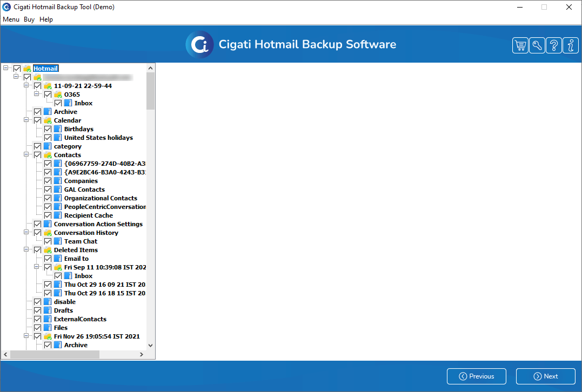Screen dimensions: 582x392
Task: Open the Help menu
Action: (46, 19)
